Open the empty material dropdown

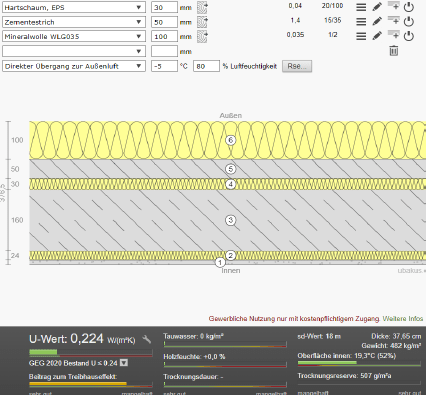coord(74,51)
